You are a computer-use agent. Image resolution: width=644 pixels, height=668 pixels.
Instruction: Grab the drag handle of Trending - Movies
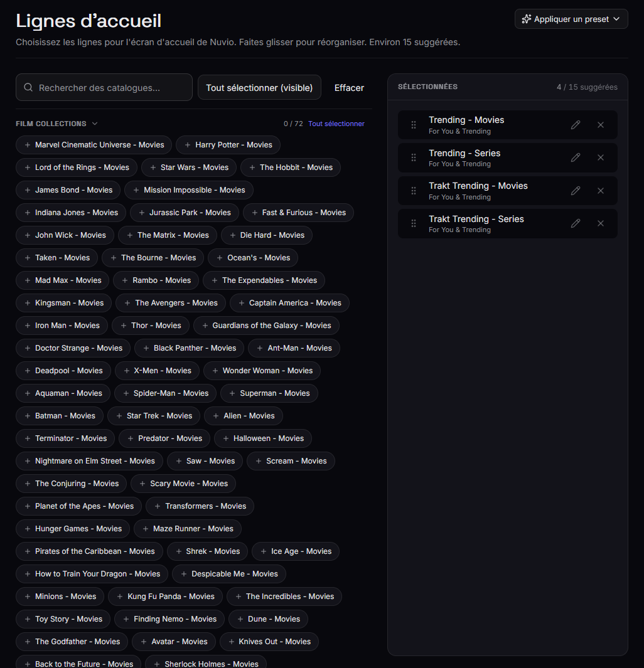click(414, 125)
